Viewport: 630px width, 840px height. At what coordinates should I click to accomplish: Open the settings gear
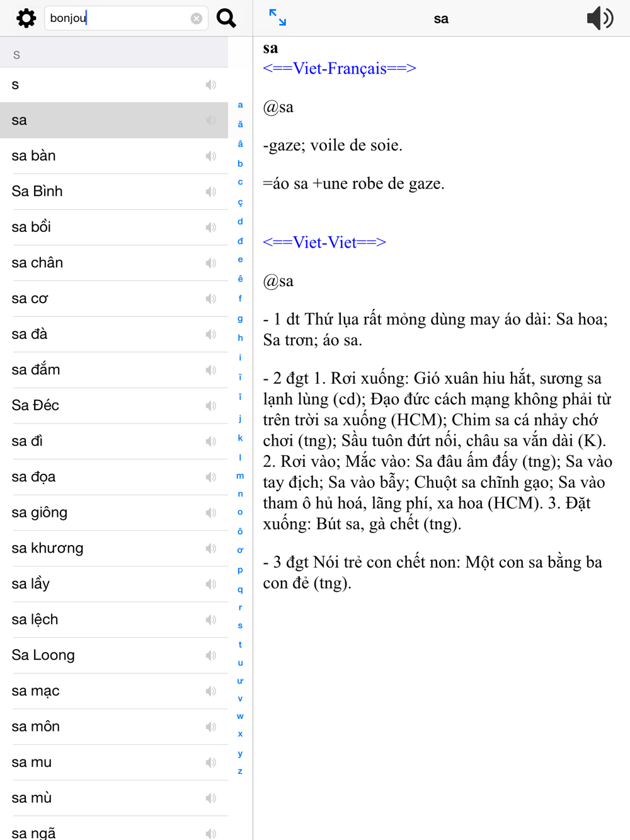coord(26,18)
